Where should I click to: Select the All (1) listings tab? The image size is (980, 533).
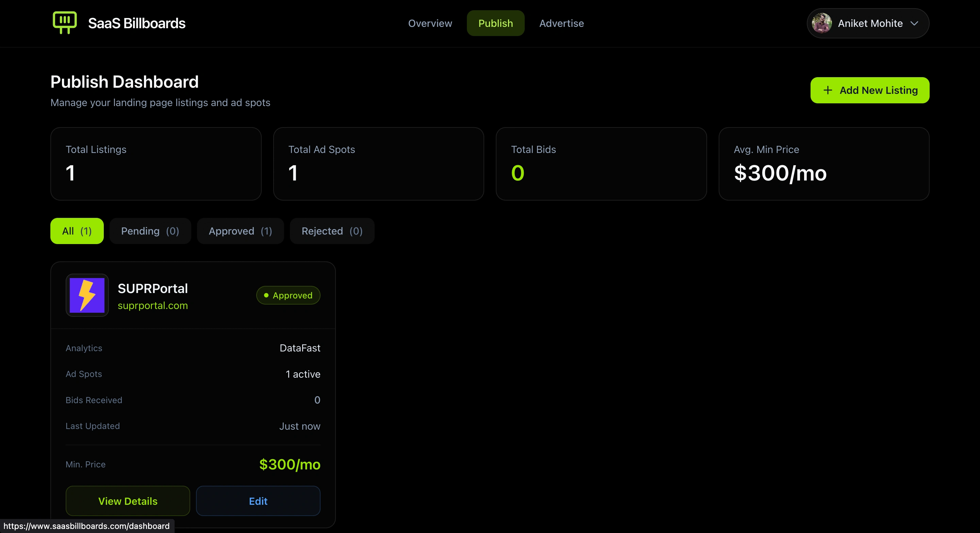pyautogui.click(x=77, y=231)
